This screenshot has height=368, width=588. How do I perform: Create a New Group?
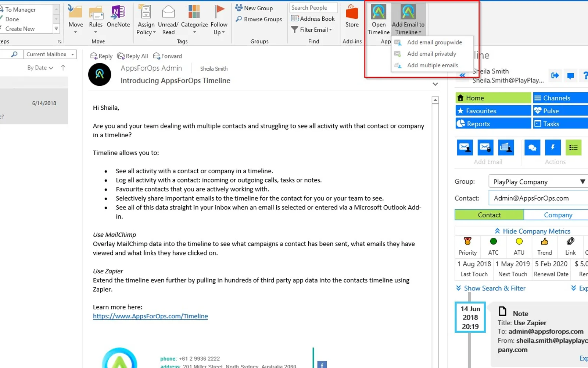[x=254, y=8]
